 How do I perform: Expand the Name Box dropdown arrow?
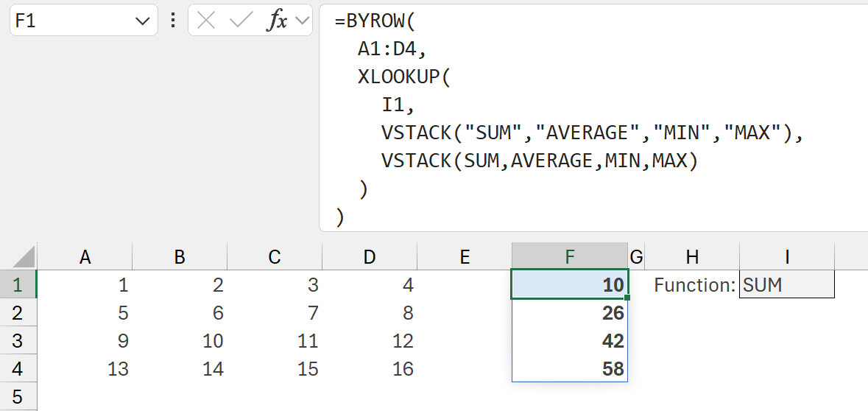pos(142,21)
